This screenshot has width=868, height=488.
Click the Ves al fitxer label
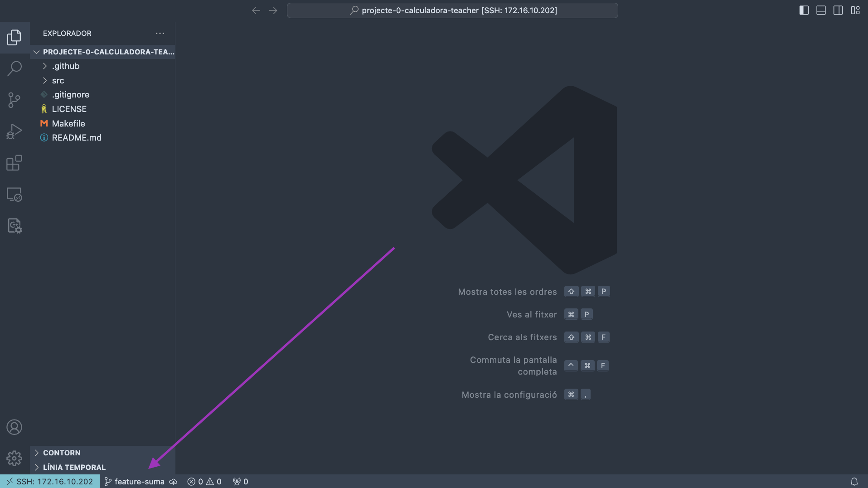(x=532, y=314)
